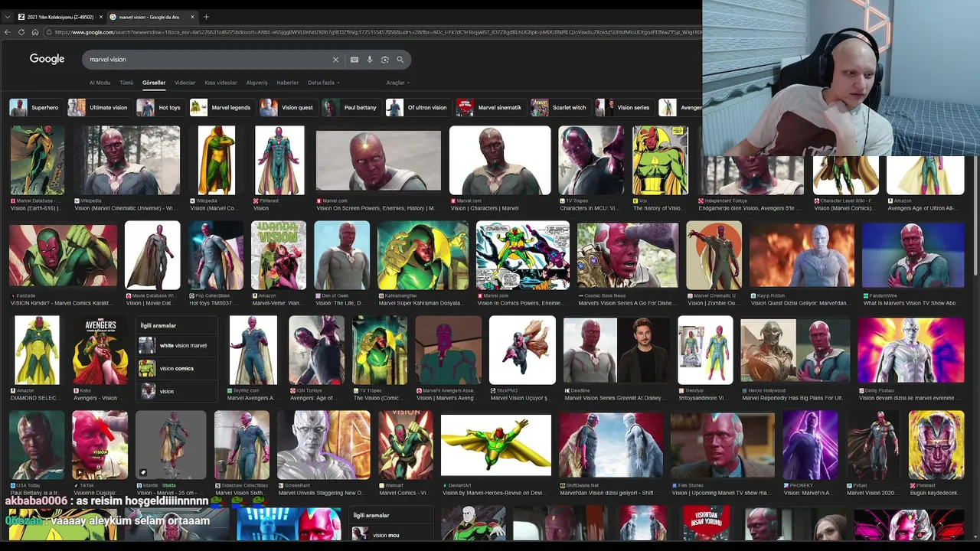Open a new browser tab with plus icon

tap(206, 17)
